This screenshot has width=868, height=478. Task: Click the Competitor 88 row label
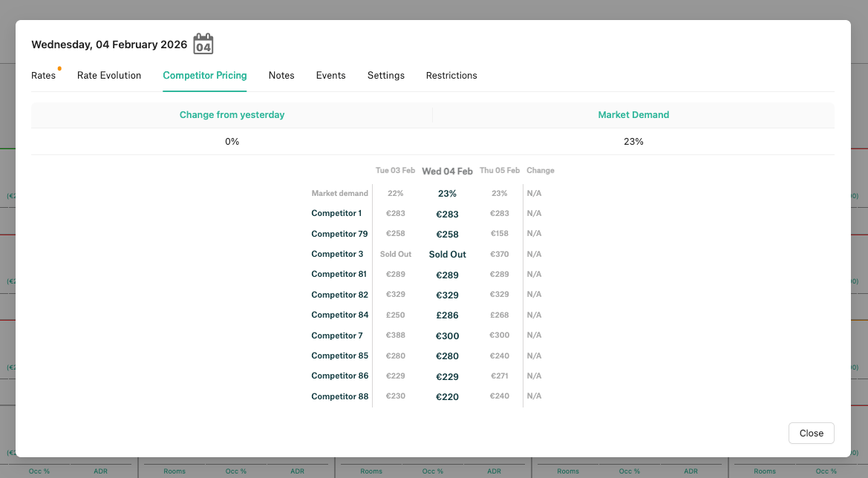click(x=340, y=396)
